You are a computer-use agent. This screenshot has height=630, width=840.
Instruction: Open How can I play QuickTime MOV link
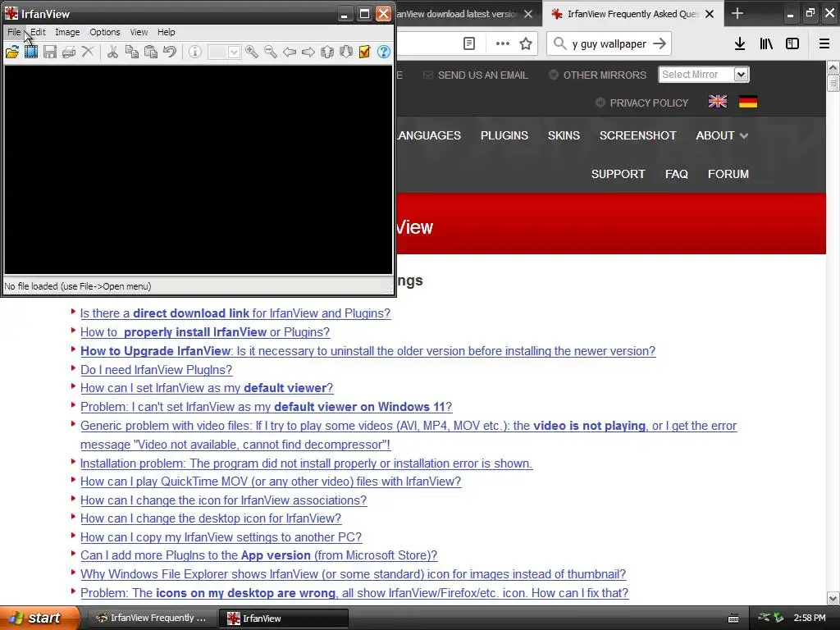(x=271, y=481)
